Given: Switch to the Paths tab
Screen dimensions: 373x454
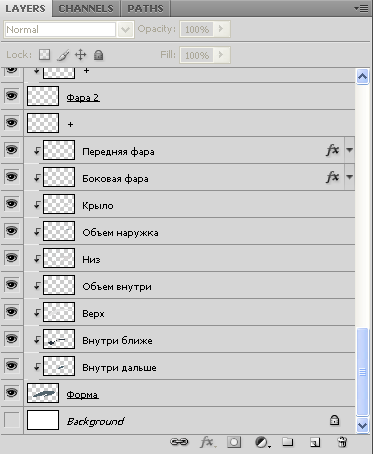Looking at the screenshot, I should point(145,8).
